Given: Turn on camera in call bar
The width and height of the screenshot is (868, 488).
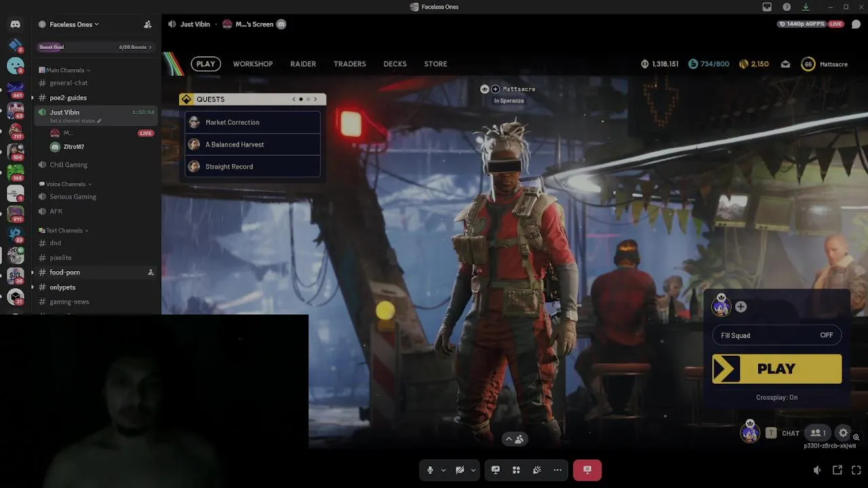Looking at the screenshot, I should 460,470.
